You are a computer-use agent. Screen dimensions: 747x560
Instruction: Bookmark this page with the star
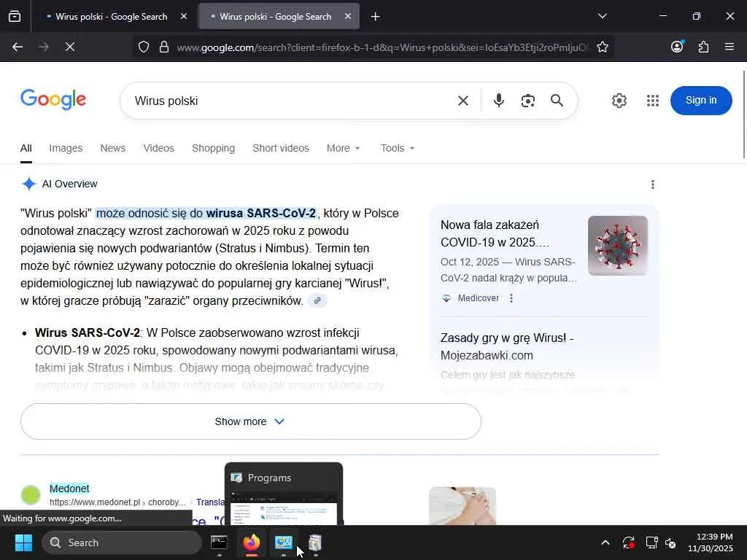(x=602, y=47)
